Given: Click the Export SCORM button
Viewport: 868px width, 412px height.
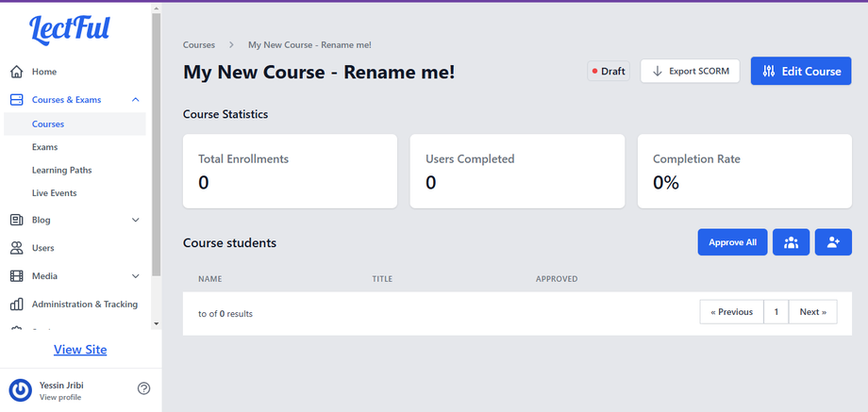Looking at the screenshot, I should pos(690,71).
